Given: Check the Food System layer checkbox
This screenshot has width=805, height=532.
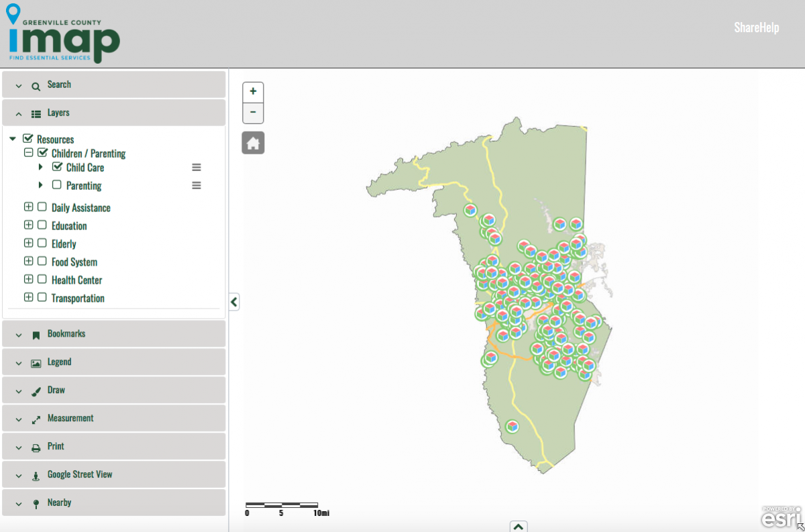Looking at the screenshot, I should [x=42, y=262].
